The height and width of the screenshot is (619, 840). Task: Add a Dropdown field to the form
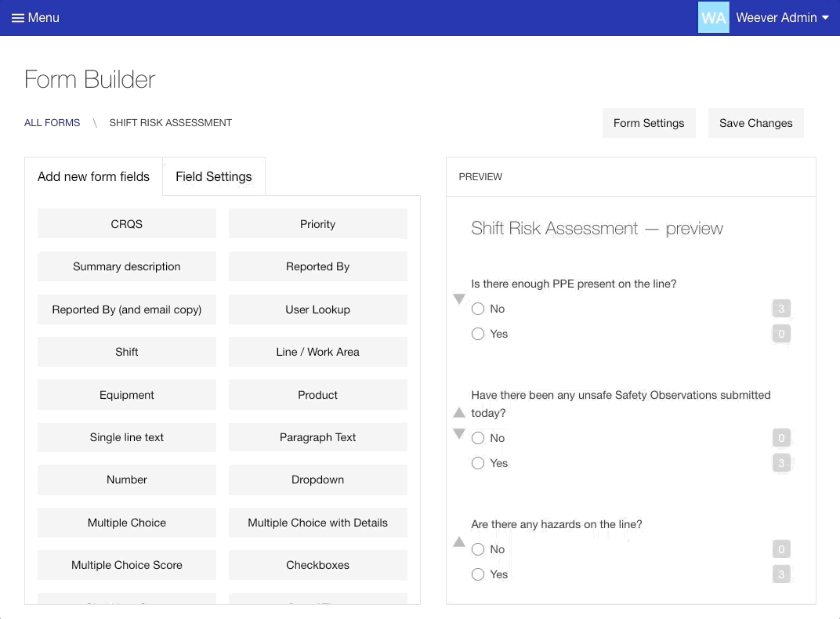tap(317, 480)
